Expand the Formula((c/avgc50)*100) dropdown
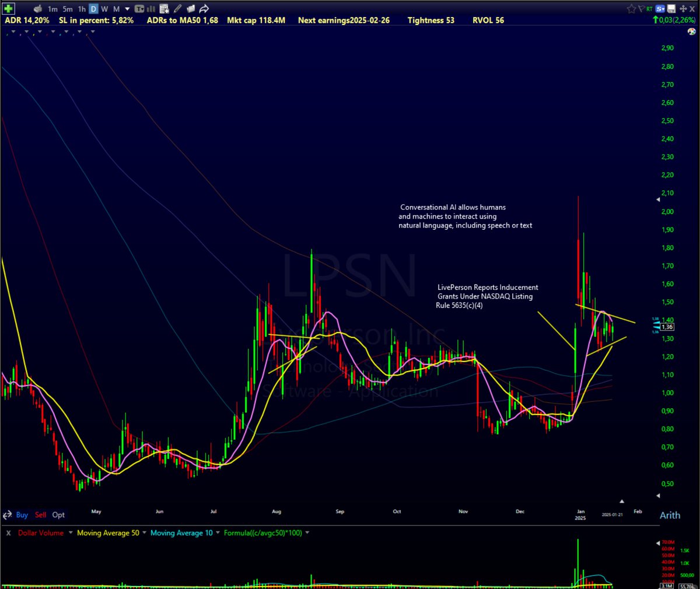 coord(307,532)
